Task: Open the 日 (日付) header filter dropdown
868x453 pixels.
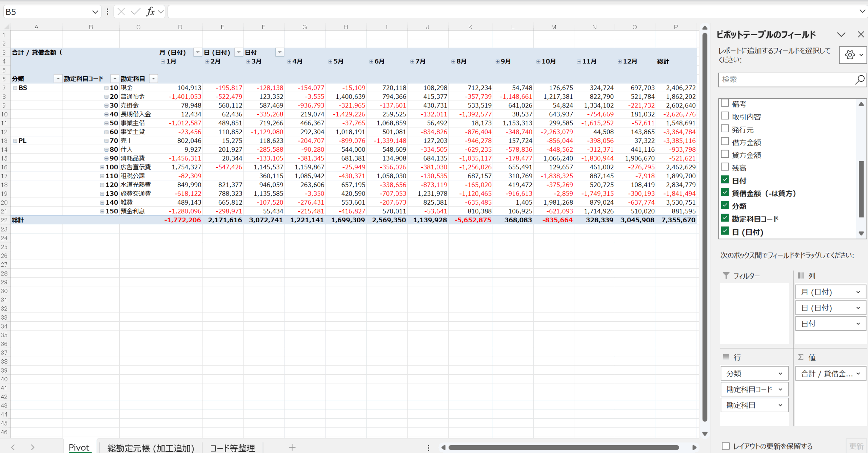Action: point(239,52)
